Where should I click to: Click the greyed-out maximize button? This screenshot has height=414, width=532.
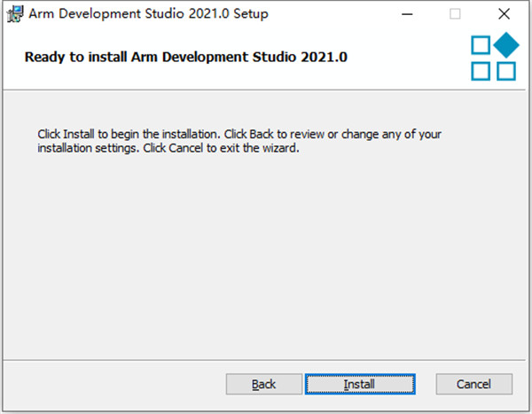tap(456, 14)
